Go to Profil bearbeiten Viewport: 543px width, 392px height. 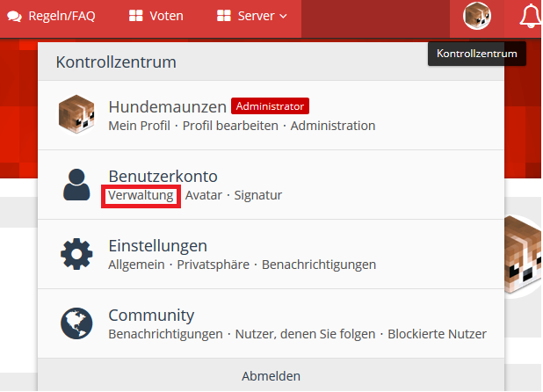(230, 126)
